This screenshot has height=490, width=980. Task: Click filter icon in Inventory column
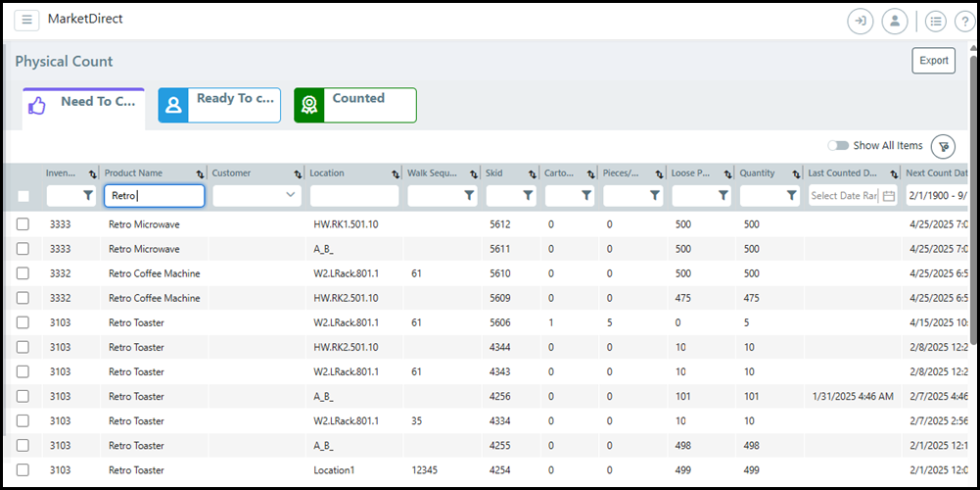click(x=88, y=196)
